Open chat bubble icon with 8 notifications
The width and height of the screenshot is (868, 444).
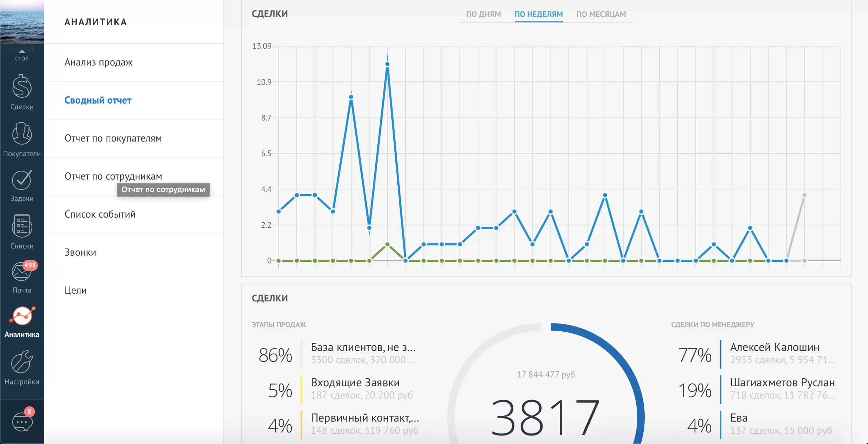[x=22, y=422]
